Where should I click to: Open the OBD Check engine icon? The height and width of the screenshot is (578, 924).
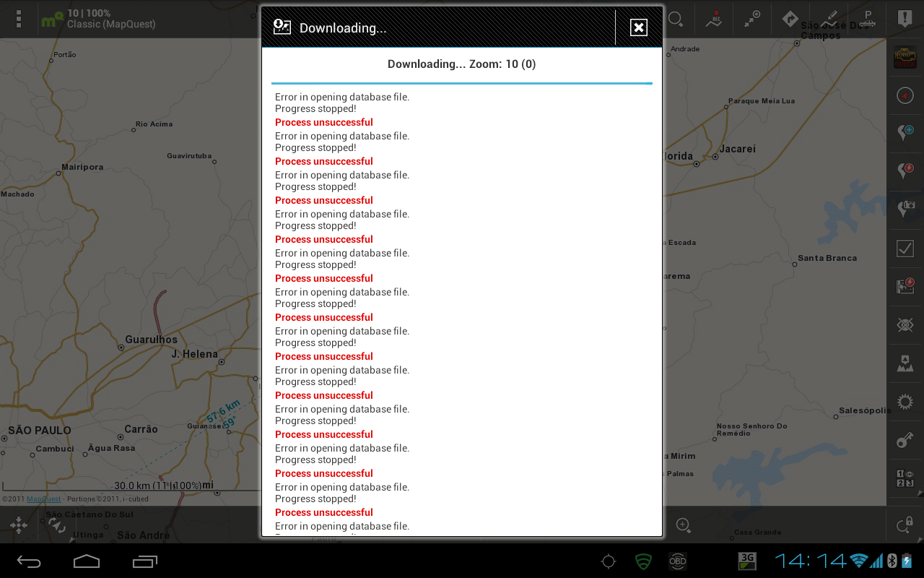(905, 57)
